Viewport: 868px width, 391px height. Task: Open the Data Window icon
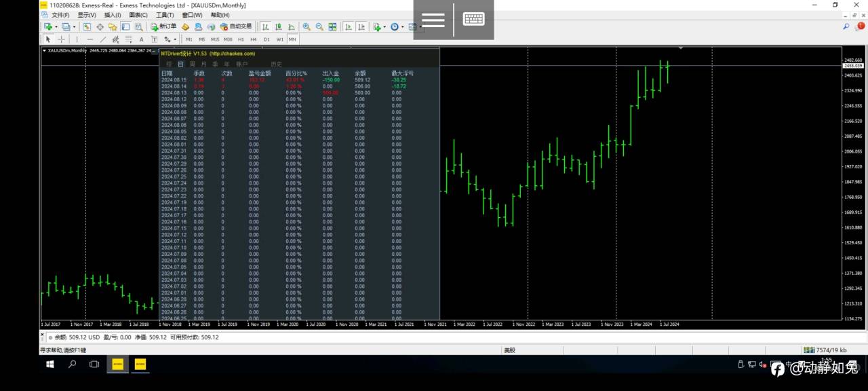coord(100,26)
